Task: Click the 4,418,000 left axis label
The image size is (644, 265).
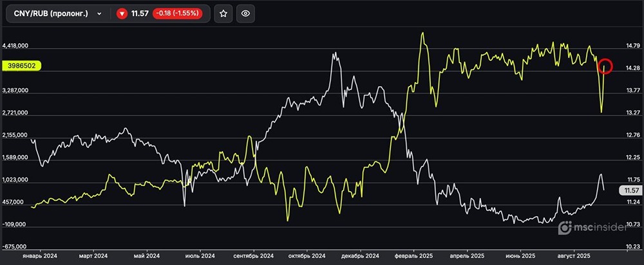Action: tap(15, 46)
